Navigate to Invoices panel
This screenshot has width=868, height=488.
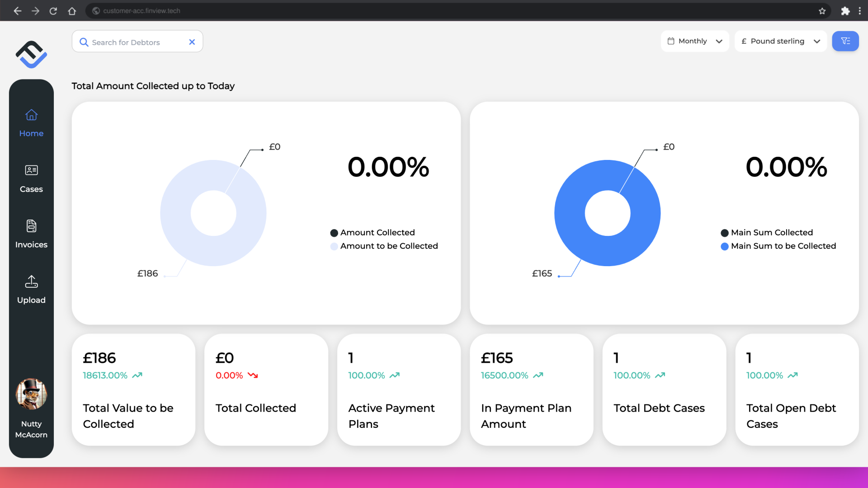click(31, 233)
